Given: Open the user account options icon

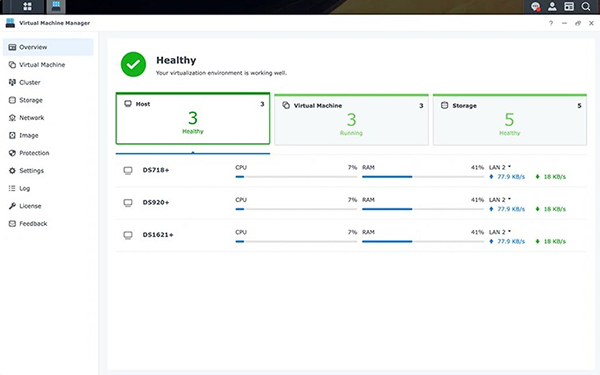Looking at the screenshot, I should [x=552, y=7].
